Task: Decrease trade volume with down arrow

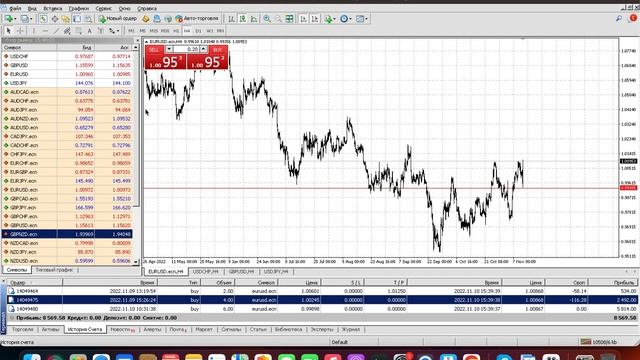Action: click(x=169, y=49)
